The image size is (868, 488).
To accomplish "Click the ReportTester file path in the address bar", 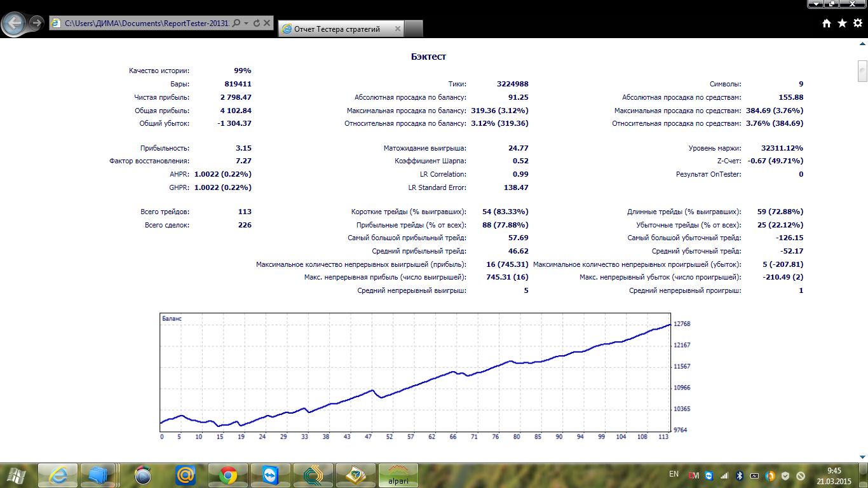I will click(x=147, y=23).
